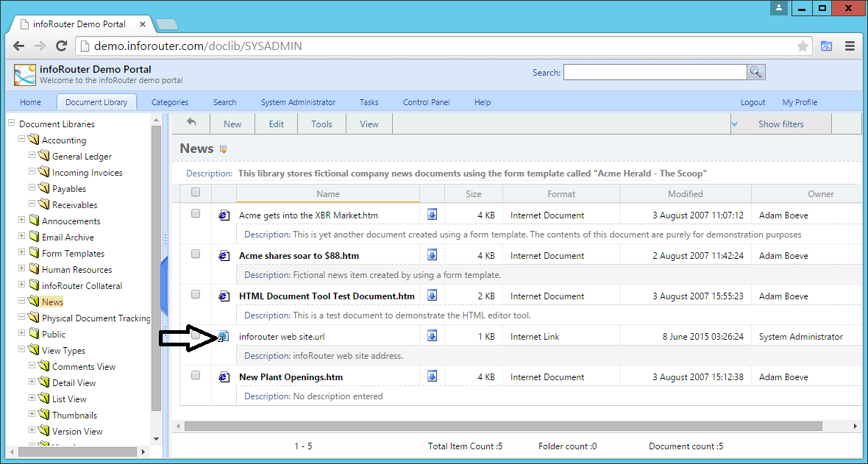The image size is (868, 464).
Task: Expand the infoRouter Collateral folder node
Action: coord(21,285)
